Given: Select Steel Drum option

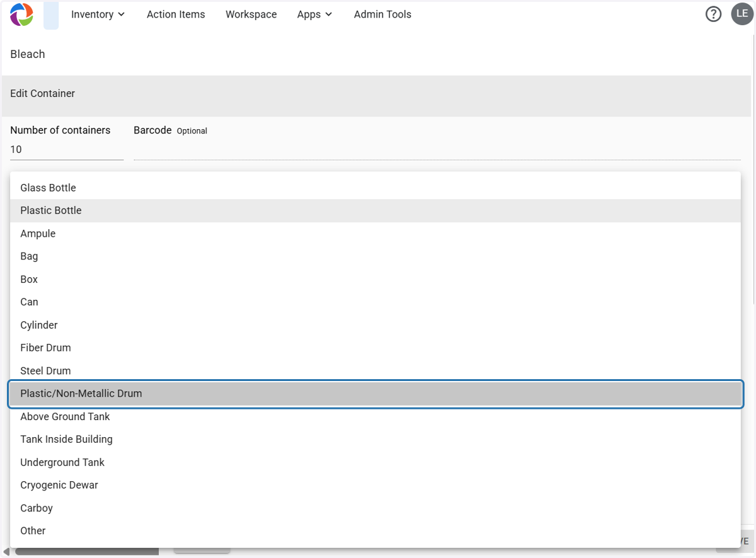Looking at the screenshot, I should tap(375, 371).
